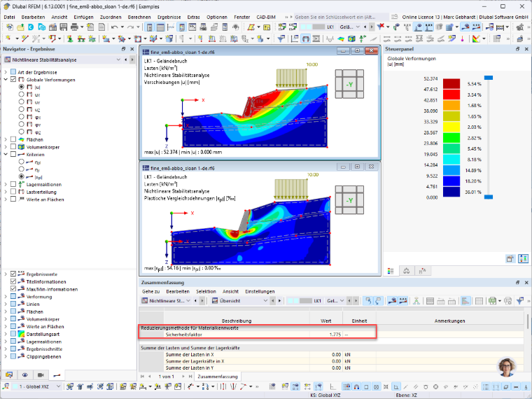Uncheck the Max/Min-Informationen checkbox
Image resolution: width=532 pixels, height=399 pixels.
13,288
